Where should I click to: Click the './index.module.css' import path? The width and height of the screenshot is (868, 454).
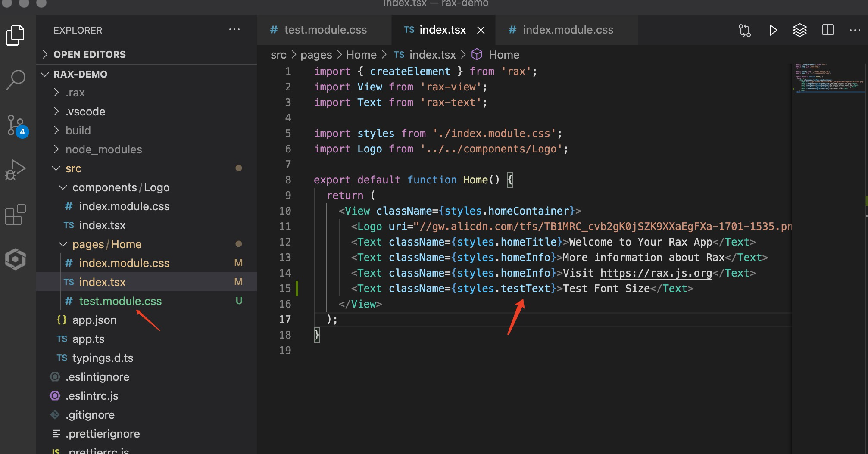[494, 134]
